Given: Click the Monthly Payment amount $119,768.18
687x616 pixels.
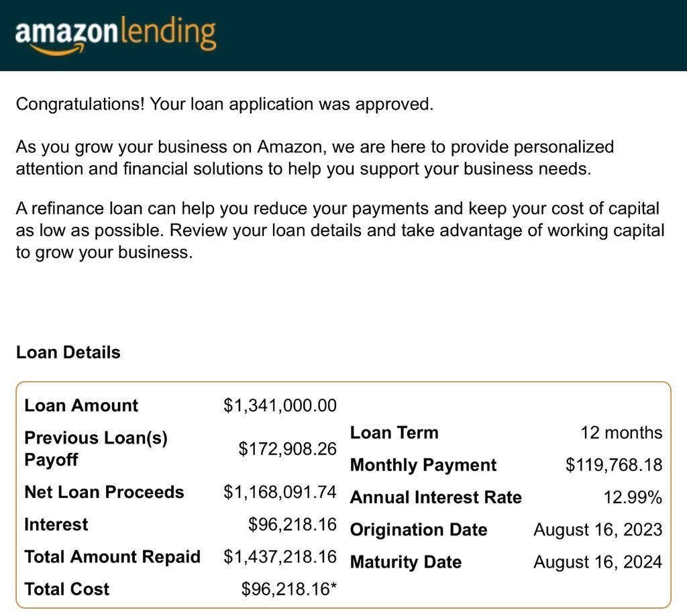Looking at the screenshot, I should click(x=614, y=465).
